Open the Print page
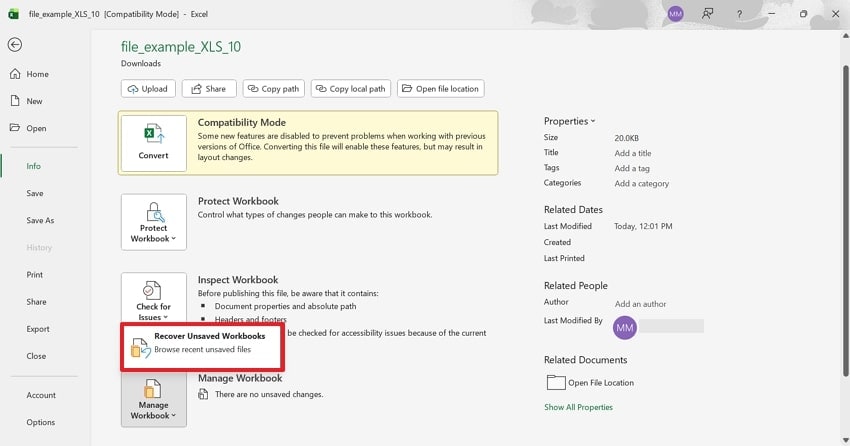 click(x=35, y=275)
